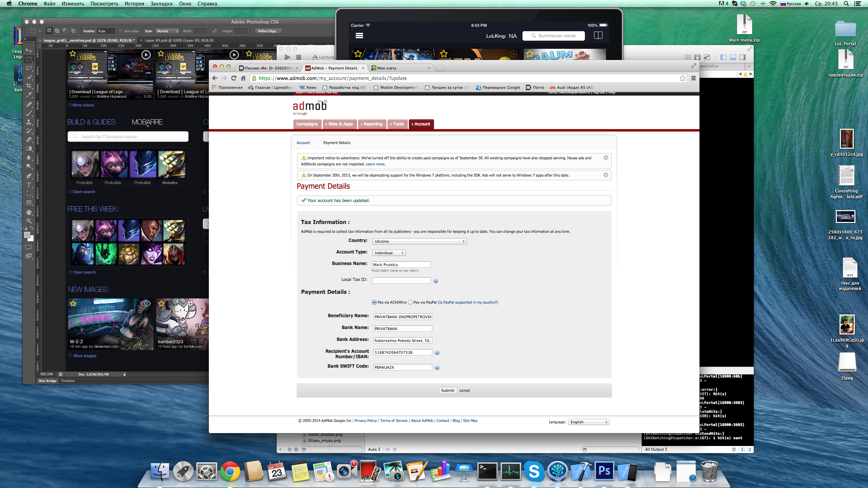
Task: Open marquee tool preset picker arrow
Action: (x=40, y=31)
